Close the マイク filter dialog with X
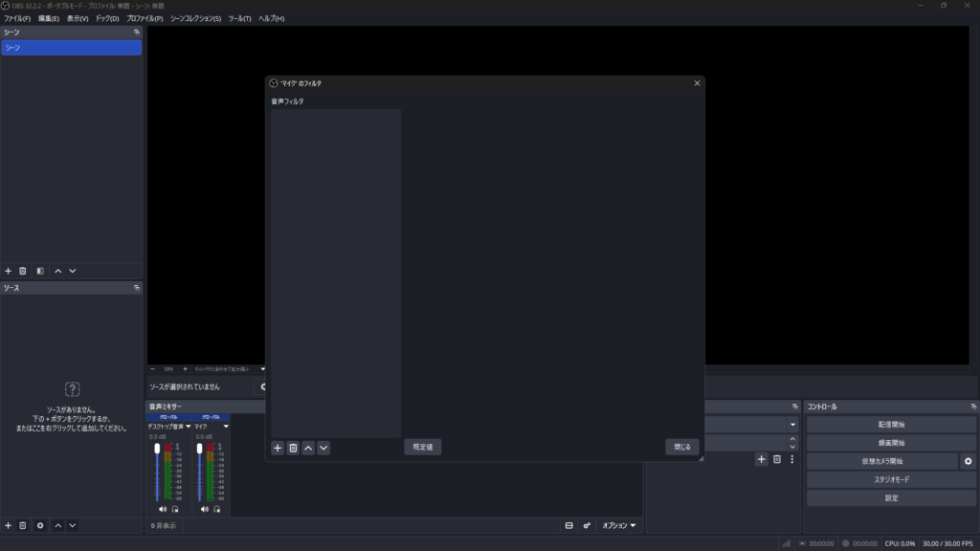Viewport: 980px width, 551px height. (x=697, y=83)
